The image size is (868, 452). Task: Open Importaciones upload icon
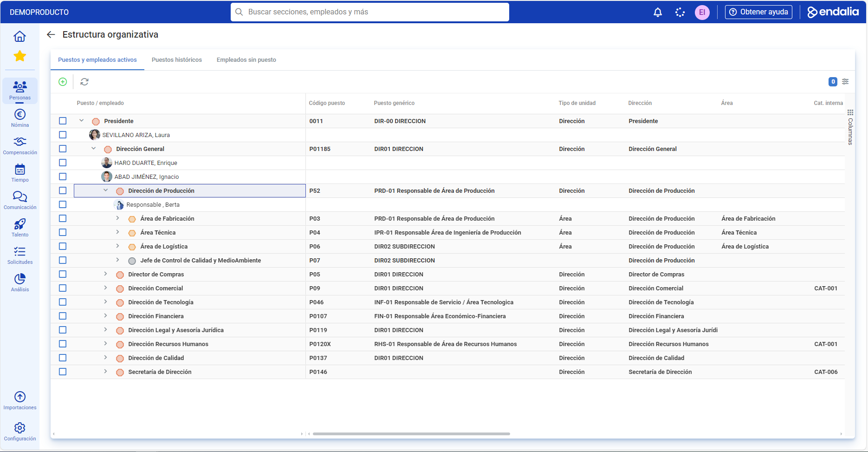click(x=20, y=400)
